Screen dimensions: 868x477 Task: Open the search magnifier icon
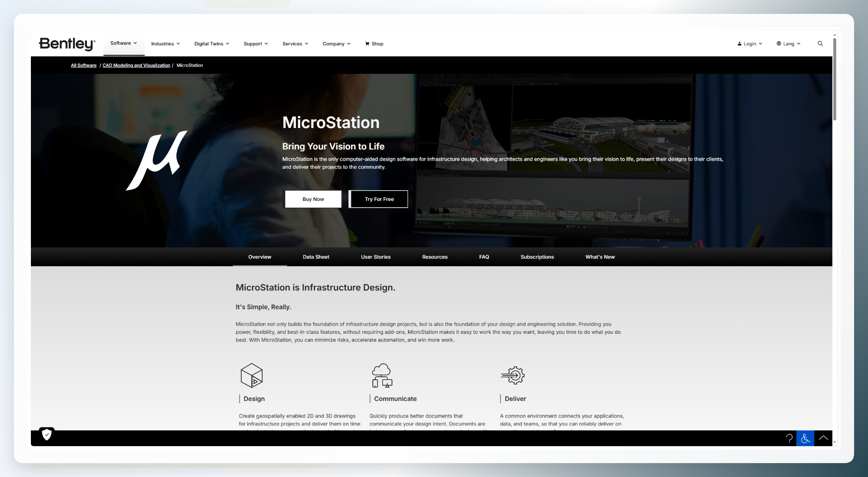(820, 43)
